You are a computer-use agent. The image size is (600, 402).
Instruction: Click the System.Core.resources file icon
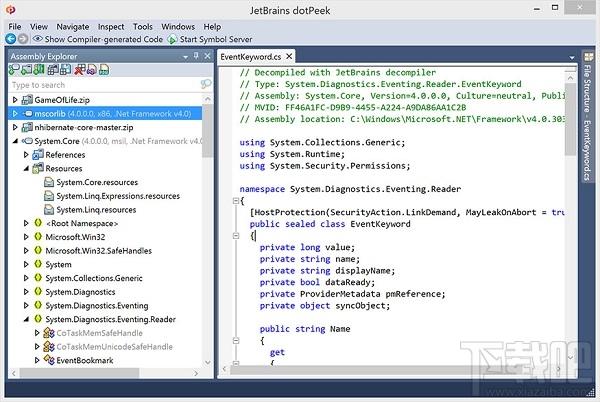coord(49,182)
